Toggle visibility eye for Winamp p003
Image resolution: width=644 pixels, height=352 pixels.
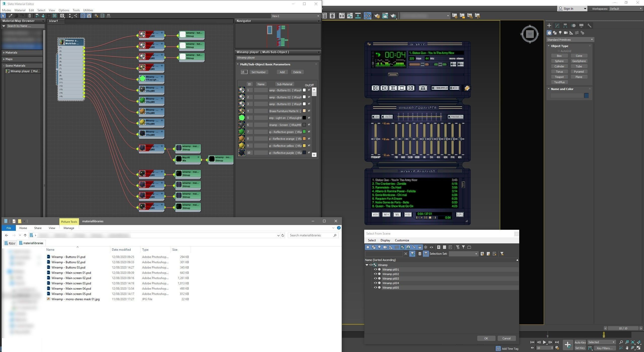point(375,279)
